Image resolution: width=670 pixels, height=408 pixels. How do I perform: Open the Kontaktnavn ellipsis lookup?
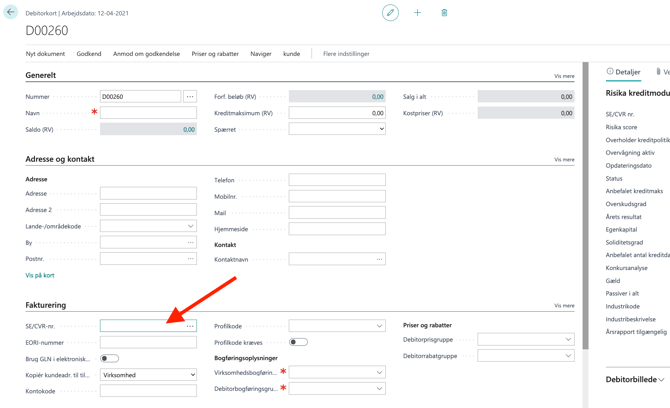point(379,259)
